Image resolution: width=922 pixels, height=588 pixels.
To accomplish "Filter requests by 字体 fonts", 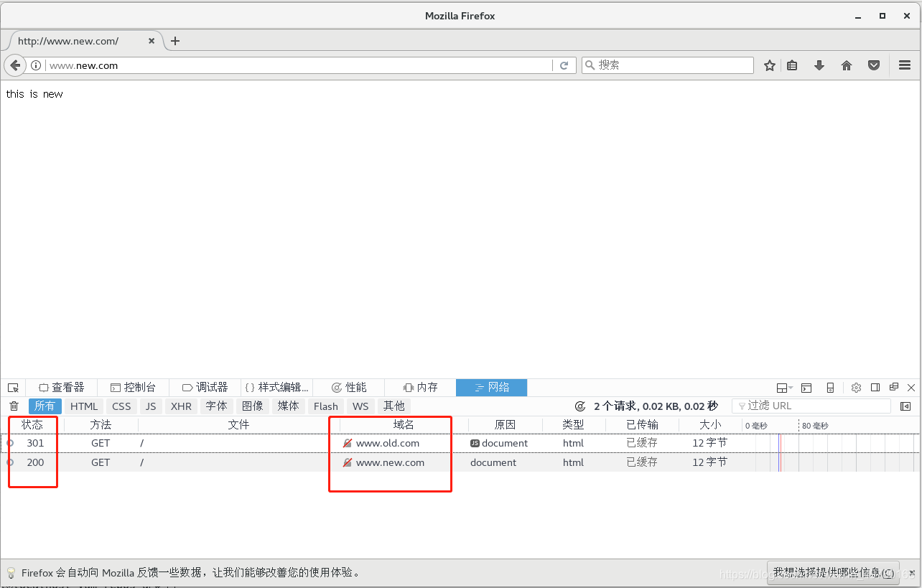I will (216, 406).
